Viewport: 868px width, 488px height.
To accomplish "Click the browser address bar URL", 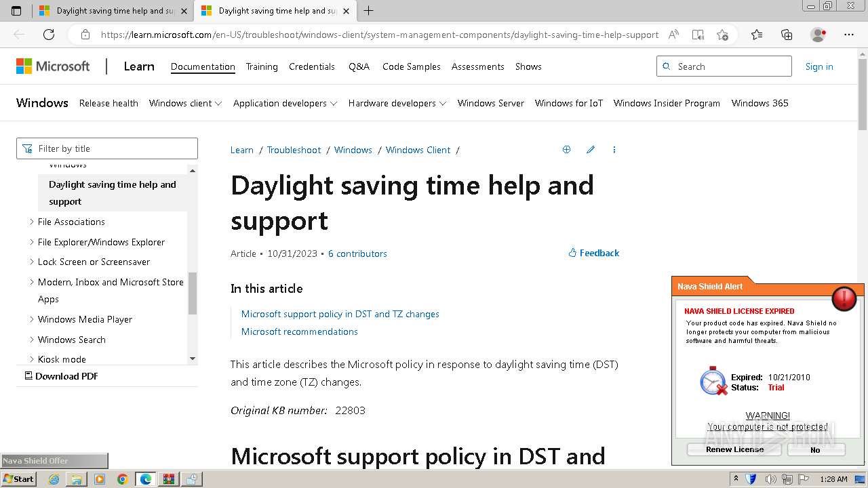I will (380, 35).
